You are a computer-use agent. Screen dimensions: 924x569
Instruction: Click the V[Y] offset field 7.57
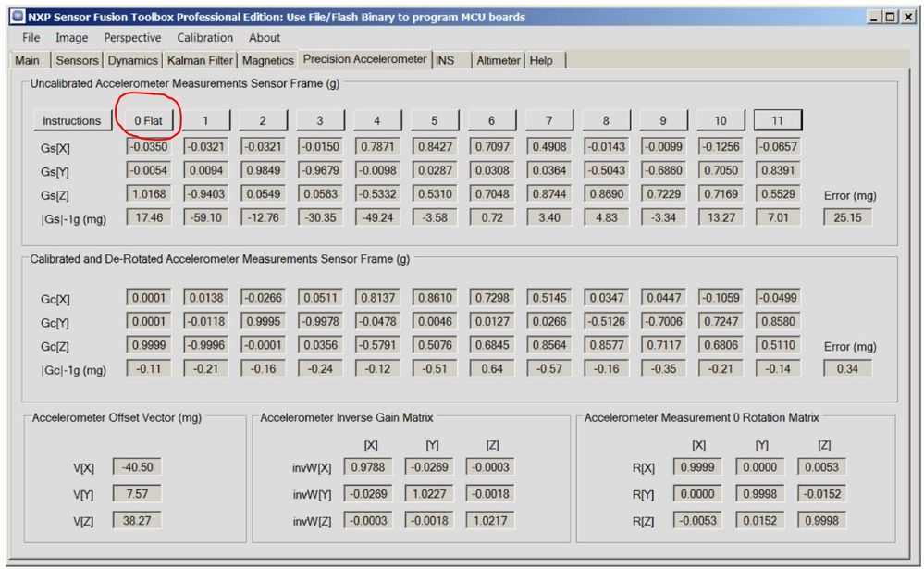pos(137,493)
